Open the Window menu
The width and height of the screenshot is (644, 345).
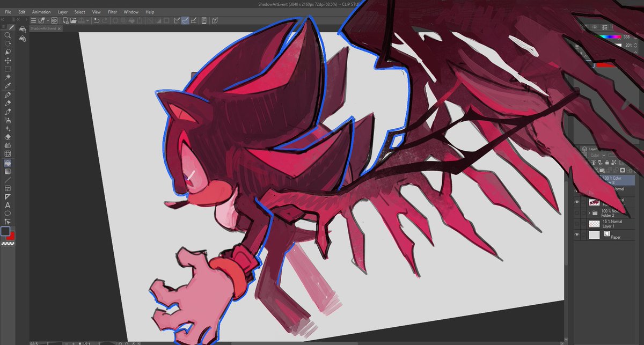click(131, 12)
